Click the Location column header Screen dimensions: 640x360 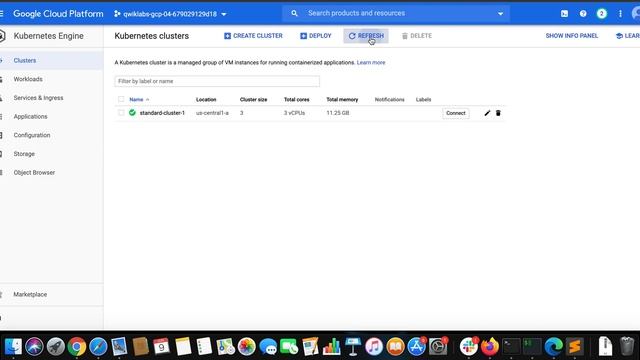[206, 100]
